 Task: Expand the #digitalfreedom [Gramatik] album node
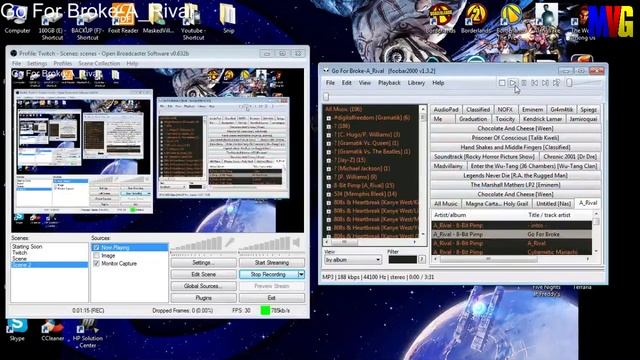click(329, 118)
